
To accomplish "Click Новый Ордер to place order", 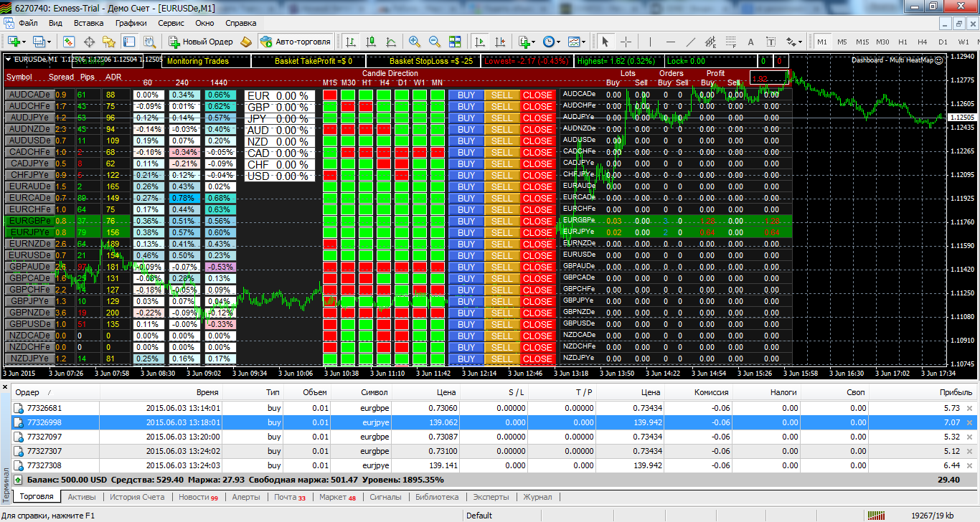I will (x=200, y=42).
